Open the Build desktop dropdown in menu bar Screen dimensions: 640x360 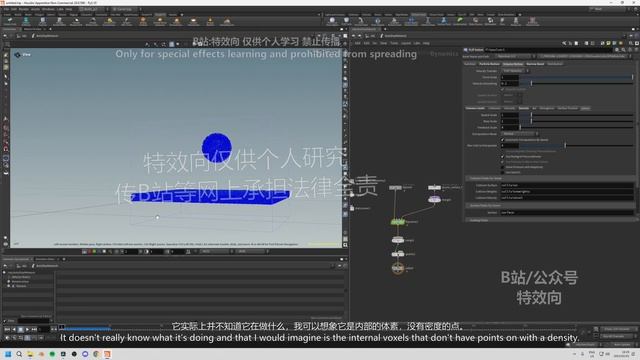92,9
